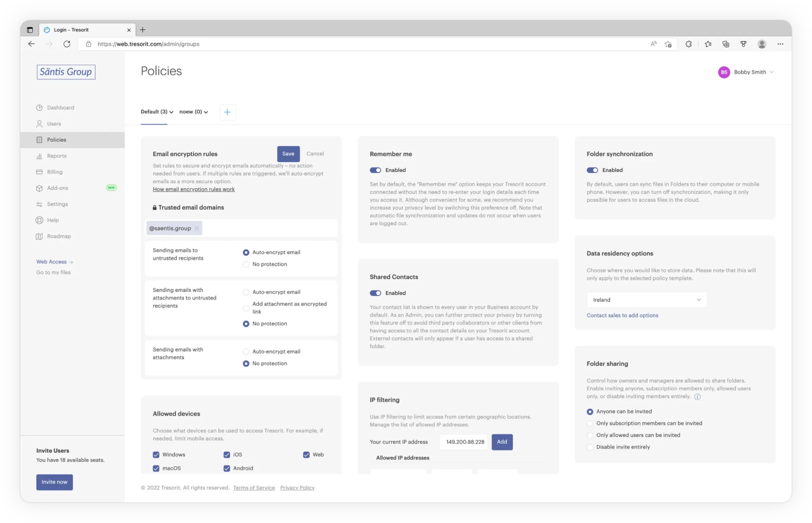Add current IP address to allowed list
Image resolution: width=812 pixels, height=523 pixels.
pyautogui.click(x=501, y=442)
